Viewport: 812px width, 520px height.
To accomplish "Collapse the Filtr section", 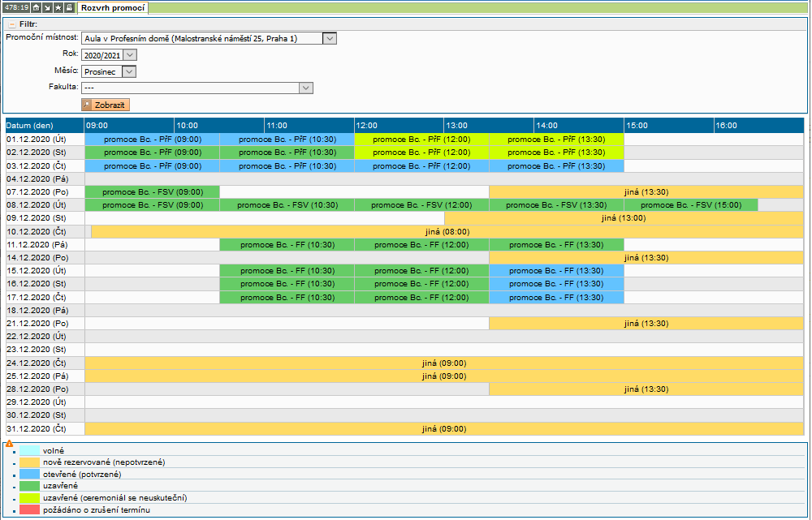I will tap(12, 24).
